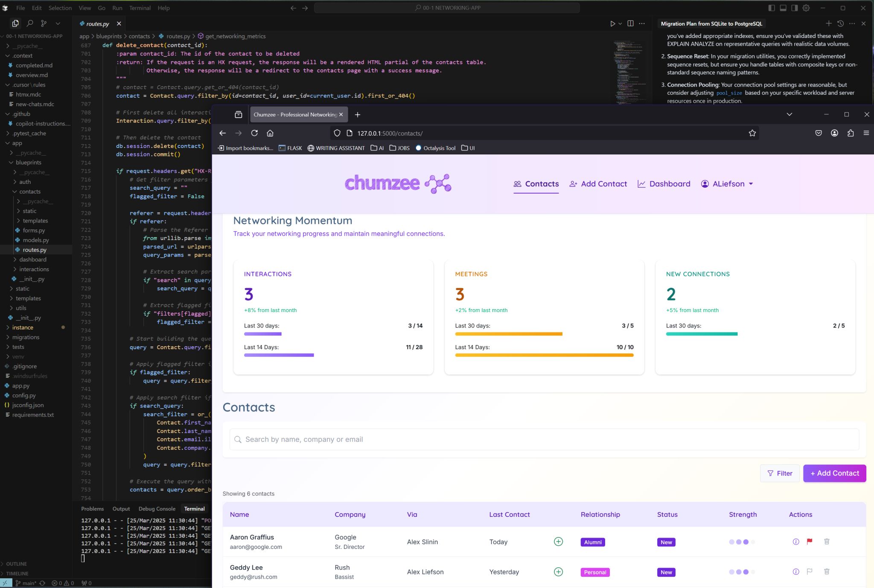
Task: Toggle the VS Code primary sidebar layout
Action: [772, 8]
